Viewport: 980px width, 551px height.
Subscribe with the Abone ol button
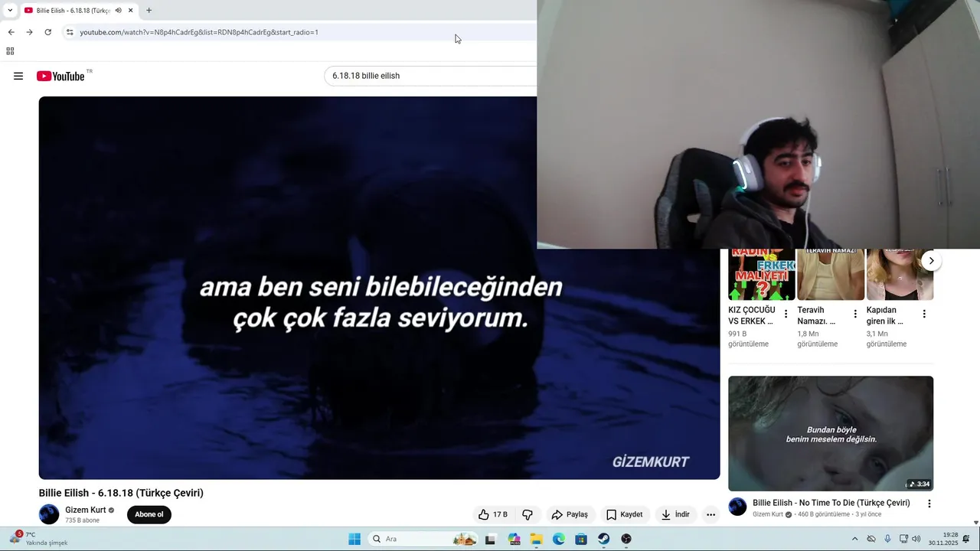(149, 514)
